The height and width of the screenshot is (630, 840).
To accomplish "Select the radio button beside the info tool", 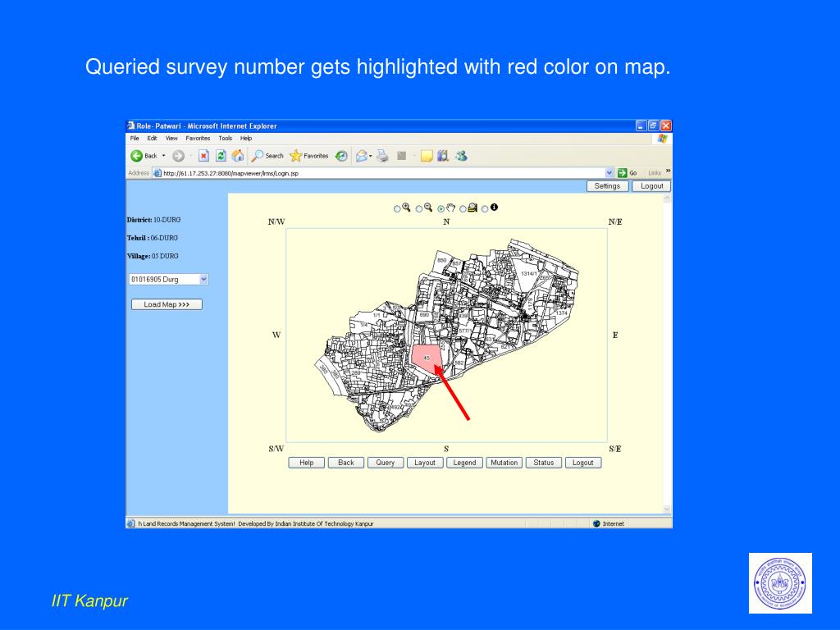I will [485, 208].
